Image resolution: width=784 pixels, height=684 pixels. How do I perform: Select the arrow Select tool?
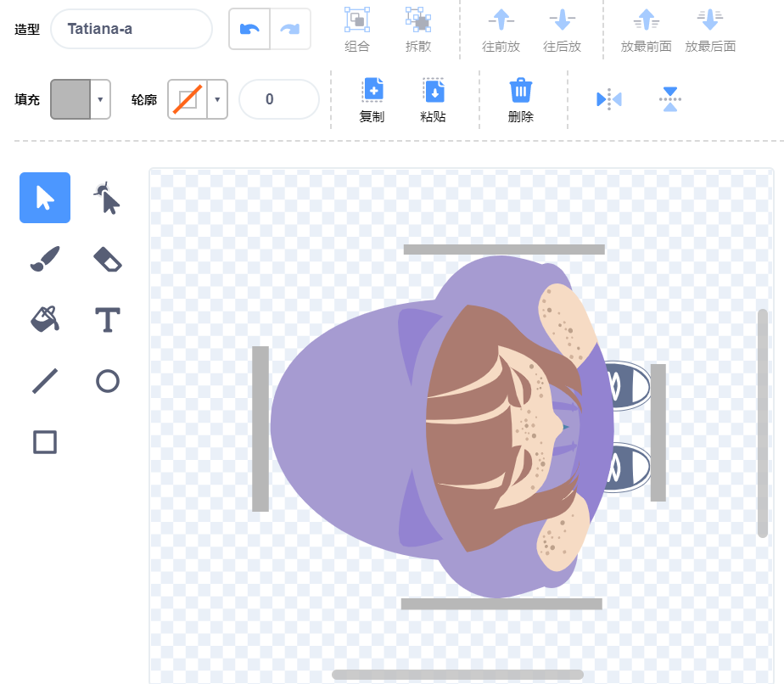(45, 198)
